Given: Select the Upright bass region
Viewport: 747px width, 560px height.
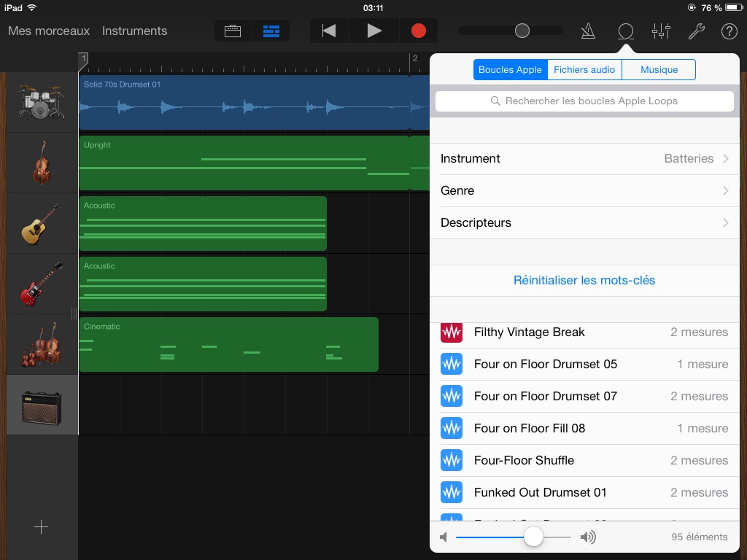Looking at the screenshot, I should click(255, 163).
